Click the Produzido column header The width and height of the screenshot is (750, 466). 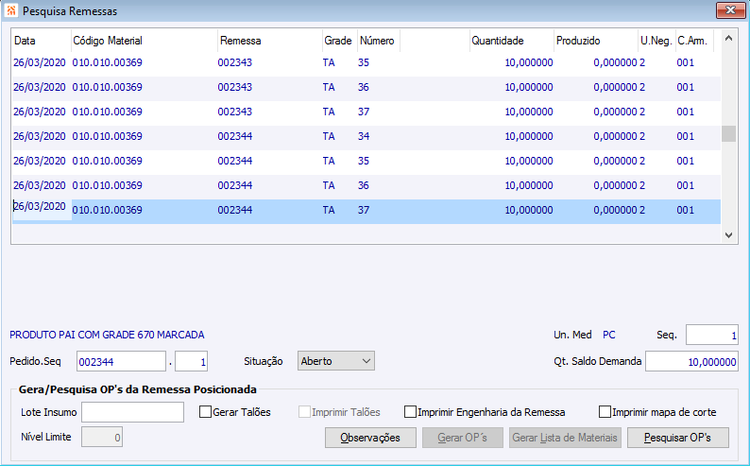pos(596,41)
